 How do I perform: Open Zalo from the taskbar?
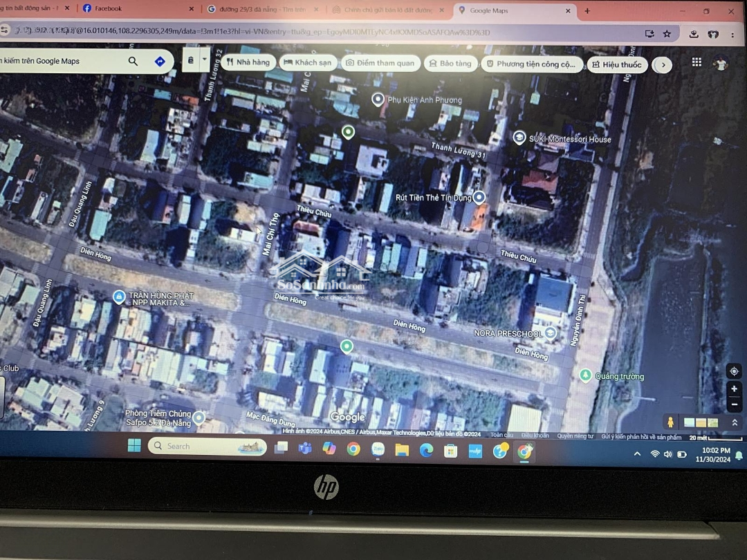(x=378, y=449)
